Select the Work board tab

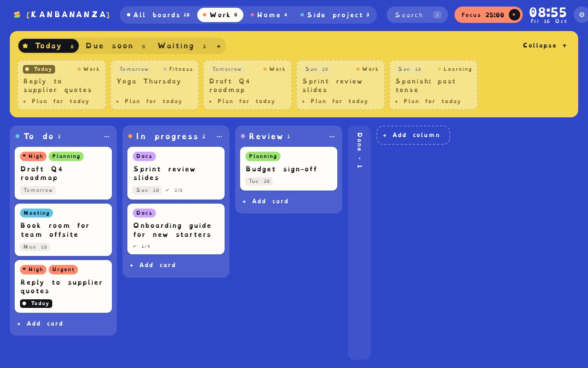(220, 15)
